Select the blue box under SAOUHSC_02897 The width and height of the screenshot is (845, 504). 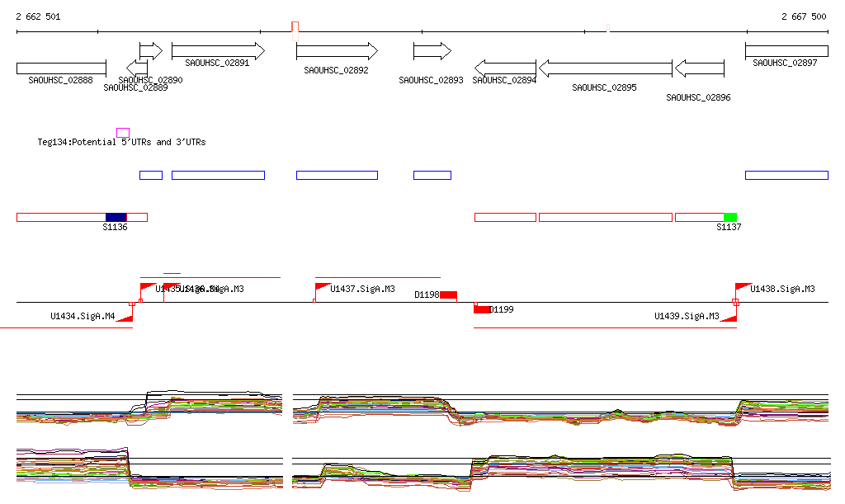(786, 175)
